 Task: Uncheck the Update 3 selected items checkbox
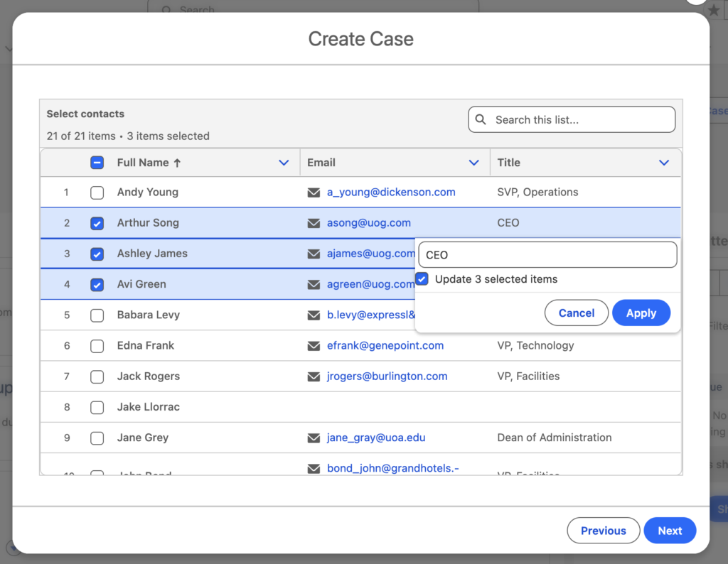422,279
